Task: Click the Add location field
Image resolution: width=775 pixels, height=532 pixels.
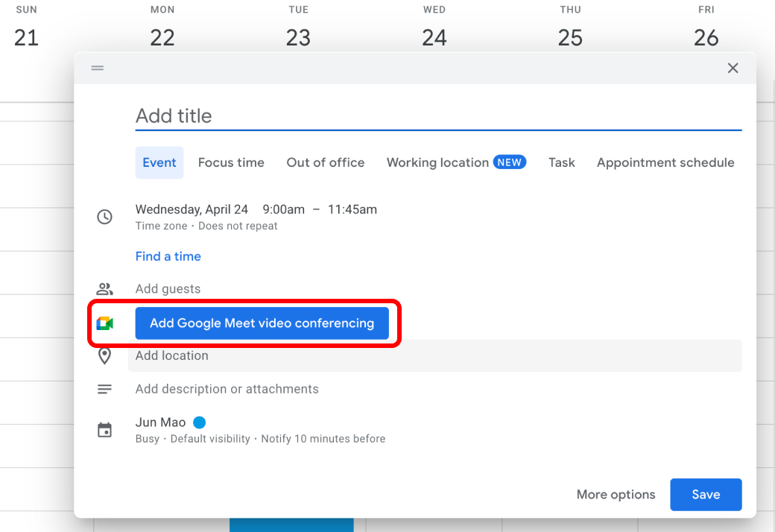Action: click(435, 356)
